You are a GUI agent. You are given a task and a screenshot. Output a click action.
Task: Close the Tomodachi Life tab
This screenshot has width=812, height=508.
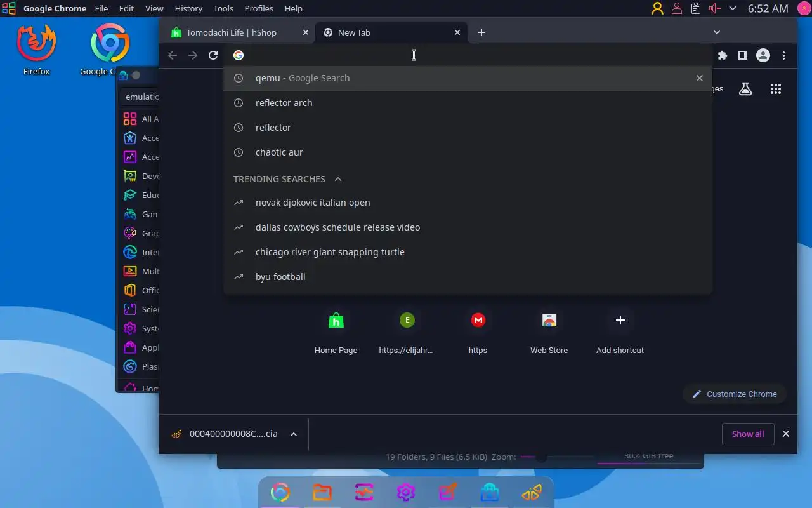point(306,32)
